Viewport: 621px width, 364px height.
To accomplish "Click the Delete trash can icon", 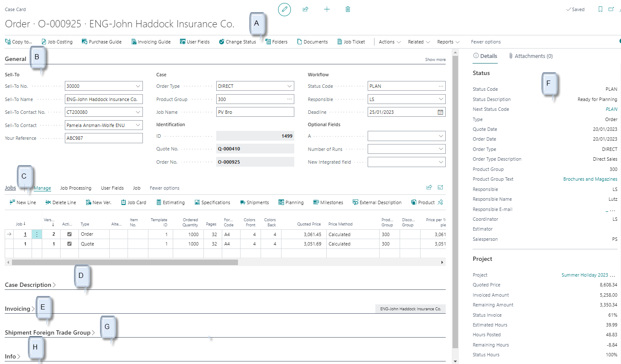I will 348,9.
